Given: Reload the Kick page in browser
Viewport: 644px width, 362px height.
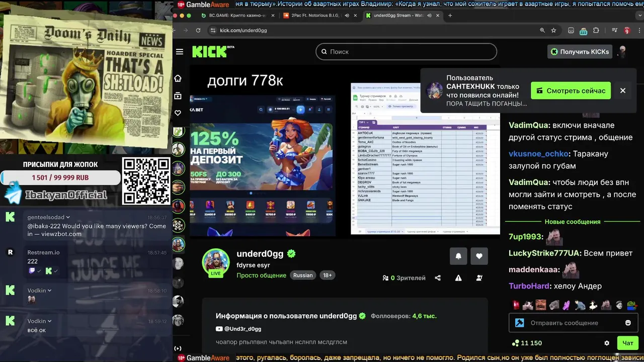Looking at the screenshot, I should click(x=198, y=30).
